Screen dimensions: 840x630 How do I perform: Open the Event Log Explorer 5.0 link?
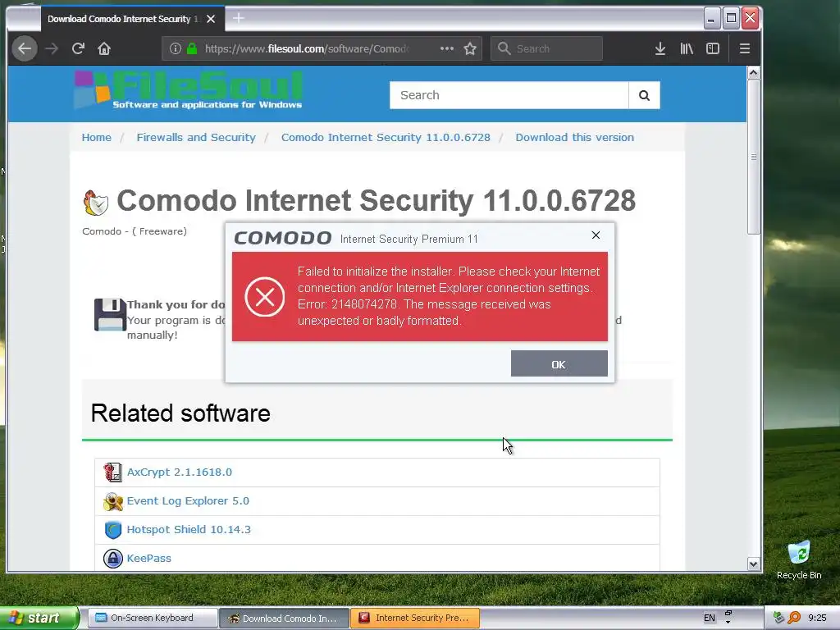188,501
